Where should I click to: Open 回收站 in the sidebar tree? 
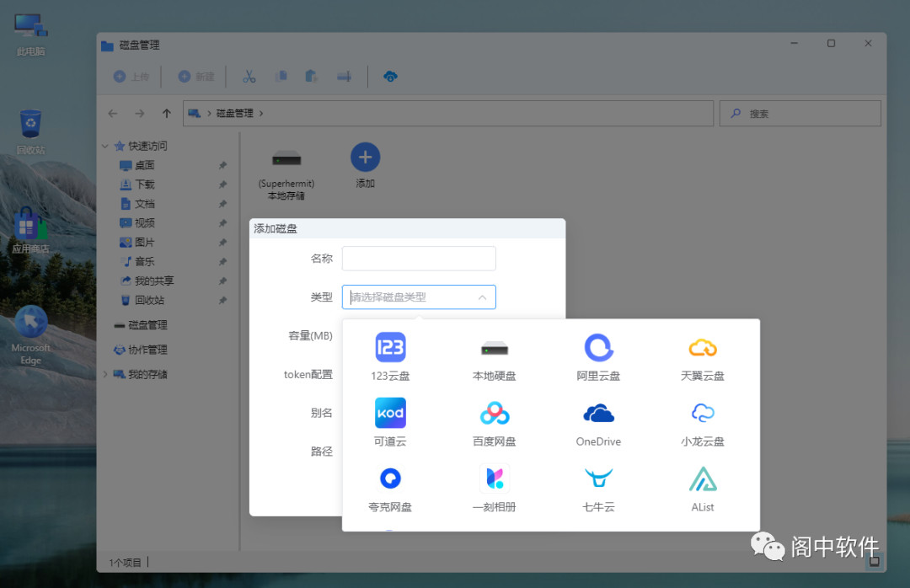[x=142, y=300]
